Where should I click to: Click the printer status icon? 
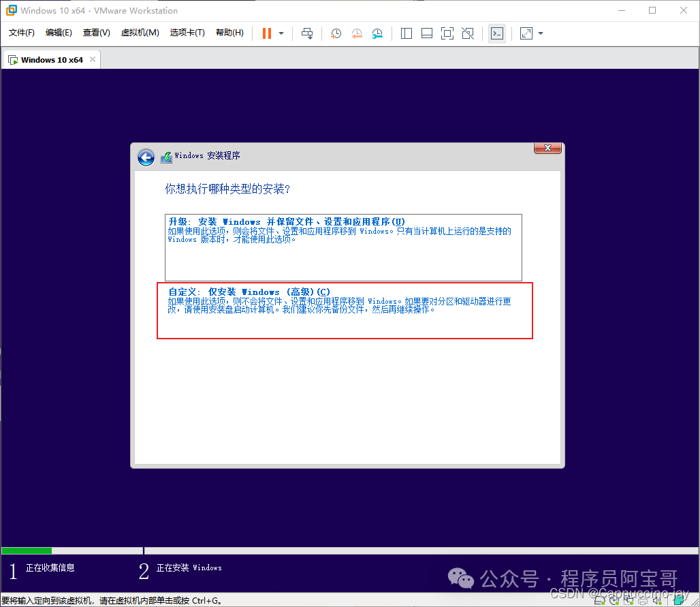coord(643,601)
